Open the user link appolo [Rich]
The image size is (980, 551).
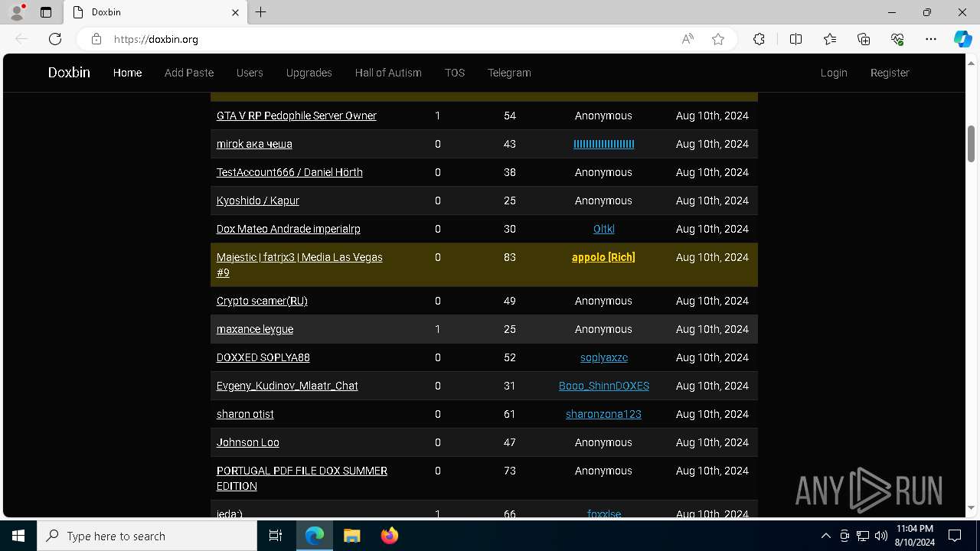click(603, 257)
